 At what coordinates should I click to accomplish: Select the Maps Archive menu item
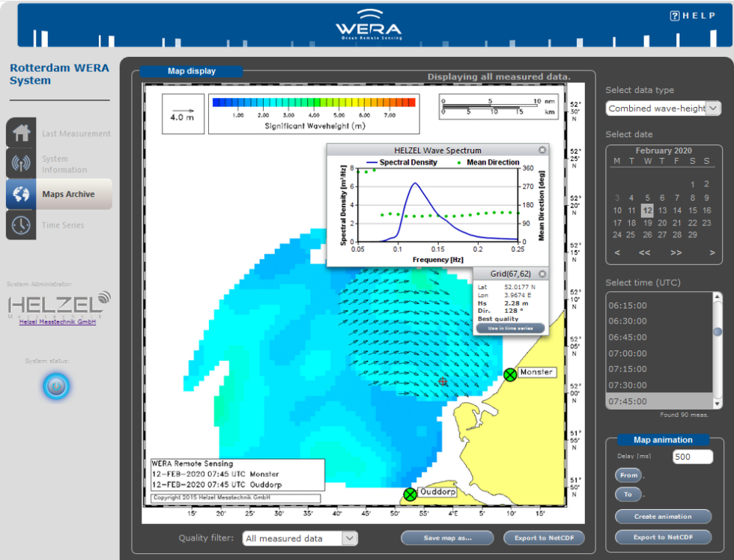coord(68,194)
